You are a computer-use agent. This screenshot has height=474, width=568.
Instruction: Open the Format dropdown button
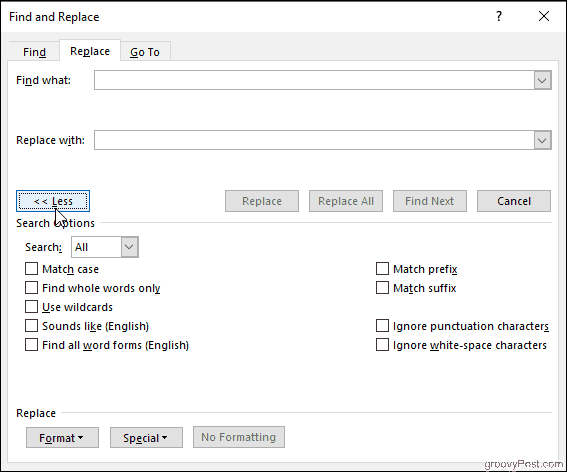[x=62, y=437]
